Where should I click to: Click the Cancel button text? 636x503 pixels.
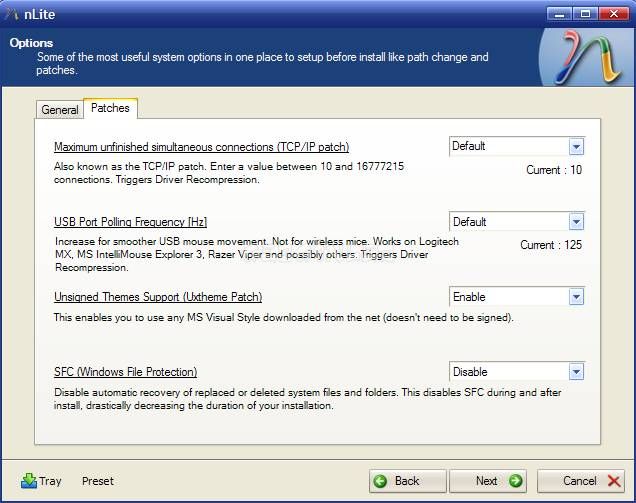580,481
